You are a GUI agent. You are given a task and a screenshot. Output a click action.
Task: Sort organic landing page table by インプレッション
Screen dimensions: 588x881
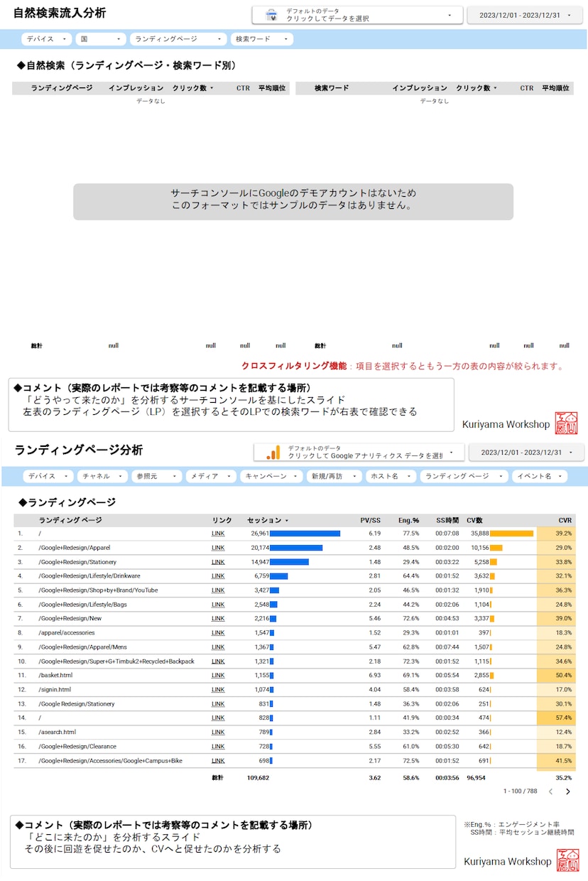(x=136, y=88)
